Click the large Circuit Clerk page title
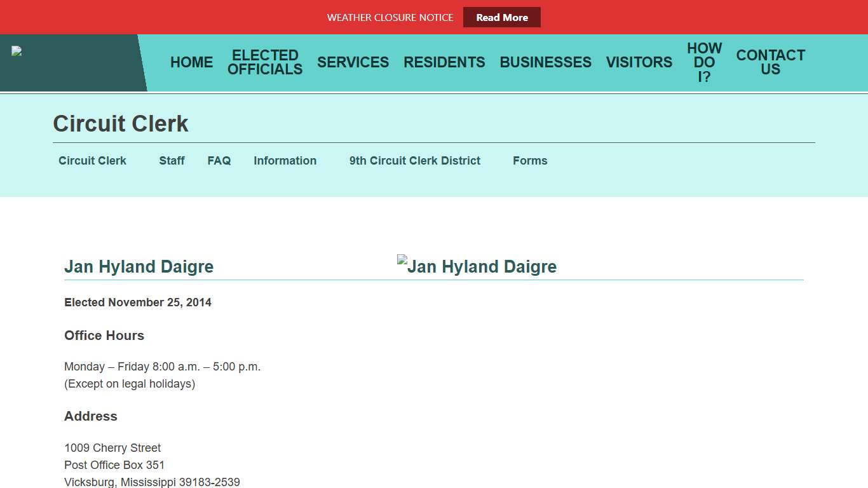The image size is (868, 488). [x=121, y=124]
